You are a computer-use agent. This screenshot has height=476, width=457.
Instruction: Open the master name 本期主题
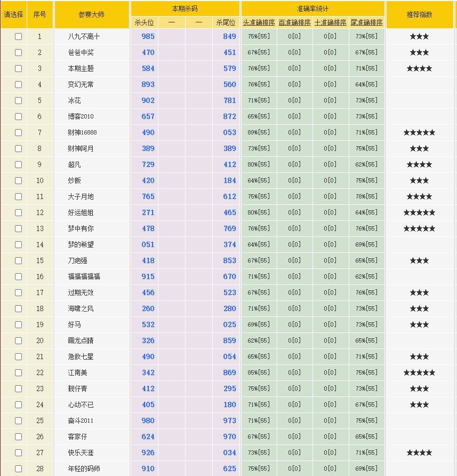pos(81,68)
